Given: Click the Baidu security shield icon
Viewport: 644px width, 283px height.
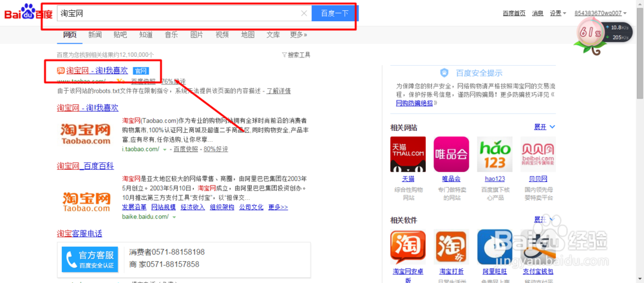Looking at the screenshot, I should tap(444, 73).
